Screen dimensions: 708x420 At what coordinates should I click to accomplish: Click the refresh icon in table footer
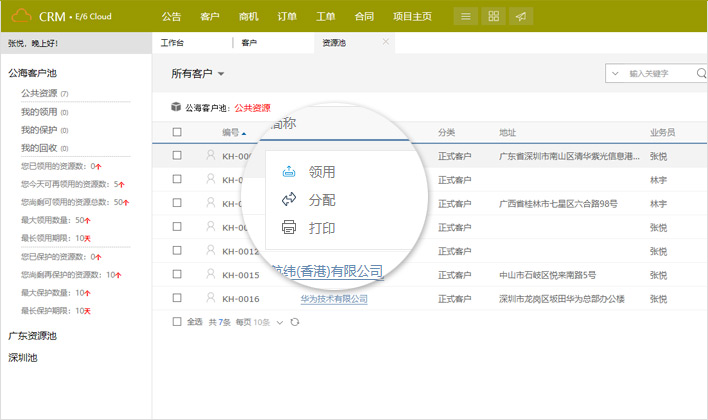click(x=294, y=322)
